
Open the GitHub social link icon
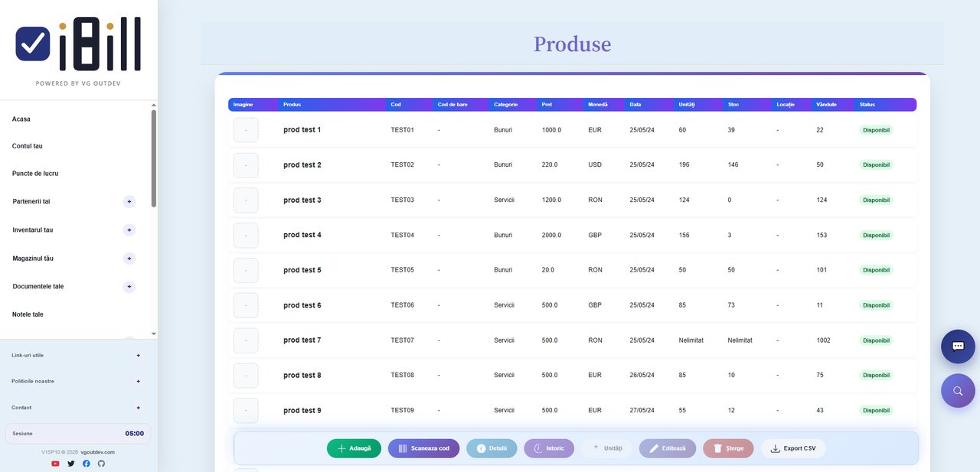101,464
